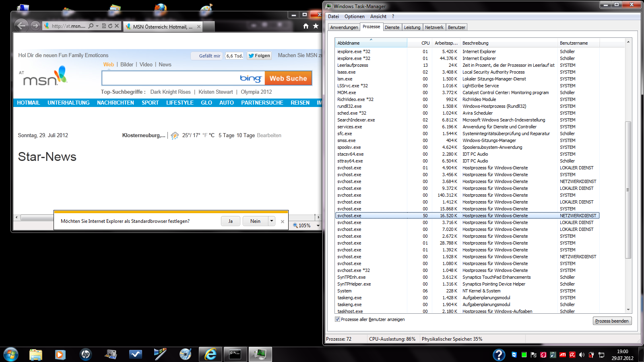Open the favorites star in Internet Explorer
644x362 pixels.
coord(316,26)
